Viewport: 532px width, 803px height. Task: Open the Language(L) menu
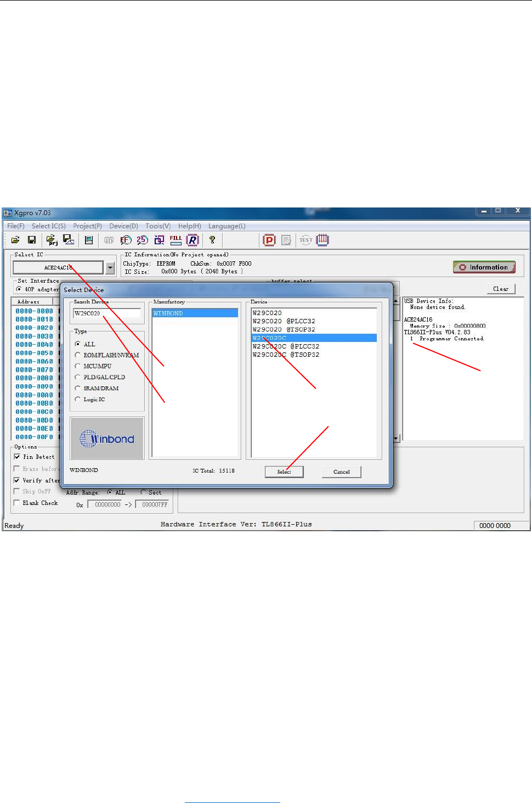pos(227,226)
